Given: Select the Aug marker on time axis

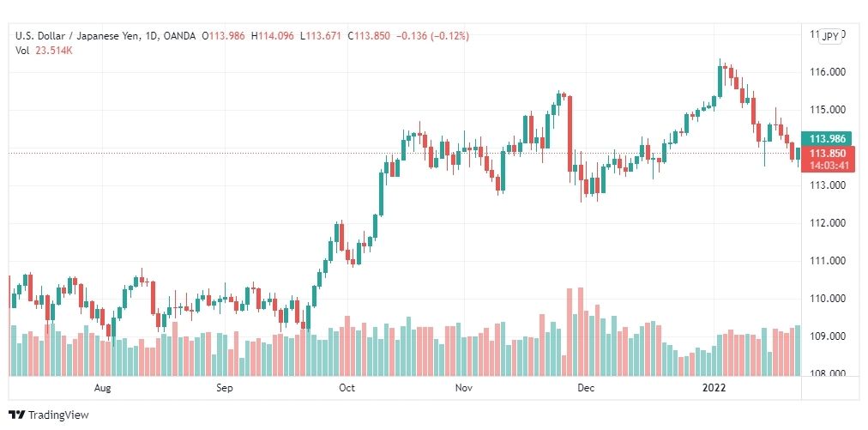Looking at the screenshot, I should click(x=102, y=388).
